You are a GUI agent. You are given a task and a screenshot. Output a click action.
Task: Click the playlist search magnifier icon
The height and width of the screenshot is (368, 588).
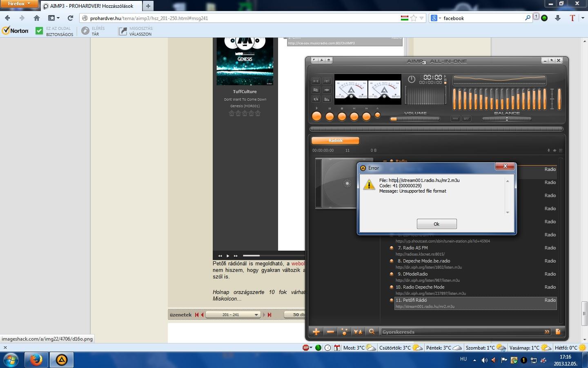tap(372, 332)
